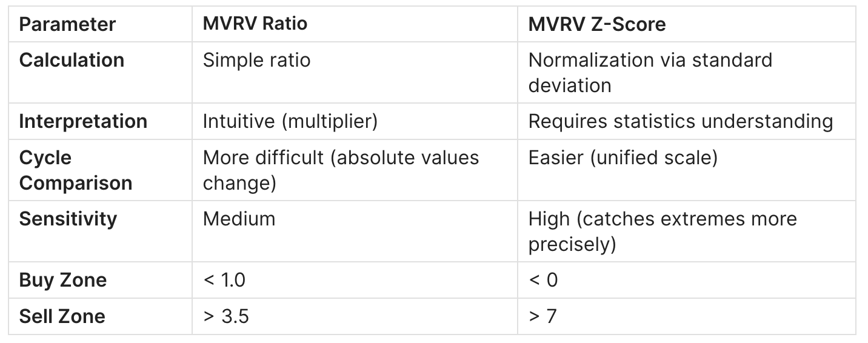The width and height of the screenshot is (868, 343).
Task: Click 'Normalization via standard deviation' text
Action: click(x=650, y=73)
